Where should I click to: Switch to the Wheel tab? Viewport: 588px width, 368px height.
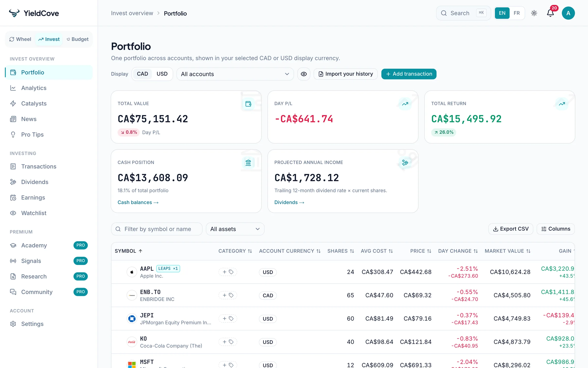(20, 39)
